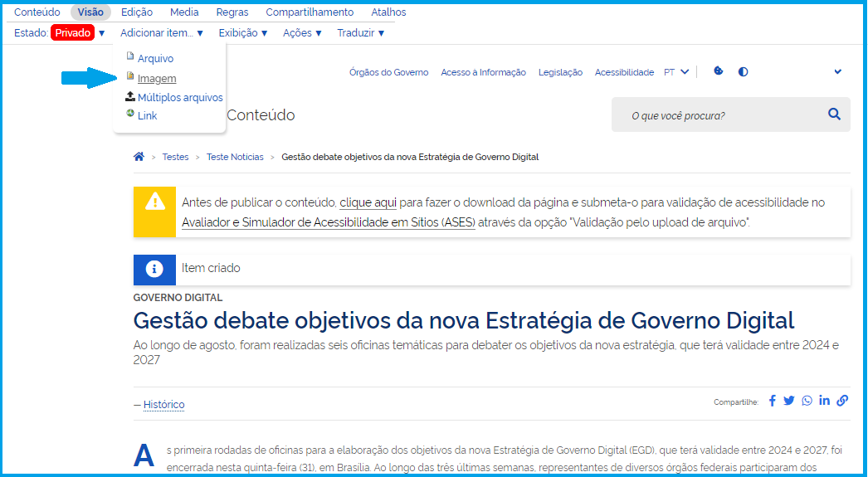Choose Múltiplos arquivos menu entry
Screen dimensions: 868x477
[180, 97]
